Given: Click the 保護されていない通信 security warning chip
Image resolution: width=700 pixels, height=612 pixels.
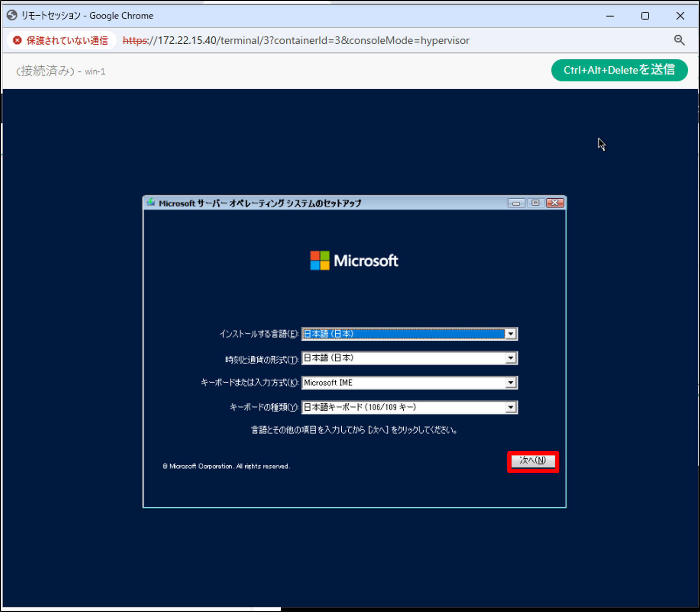Looking at the screenshot, I should pos(61,40).
